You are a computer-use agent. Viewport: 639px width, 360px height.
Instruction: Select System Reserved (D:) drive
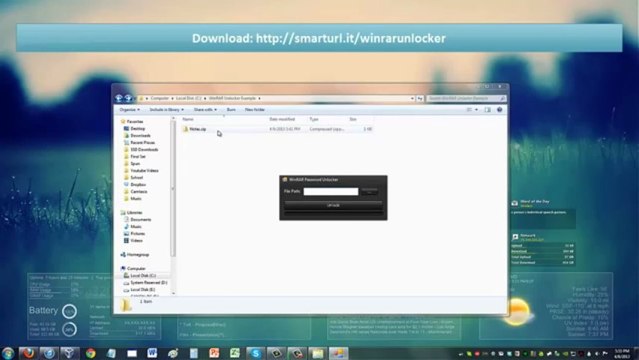149,283
